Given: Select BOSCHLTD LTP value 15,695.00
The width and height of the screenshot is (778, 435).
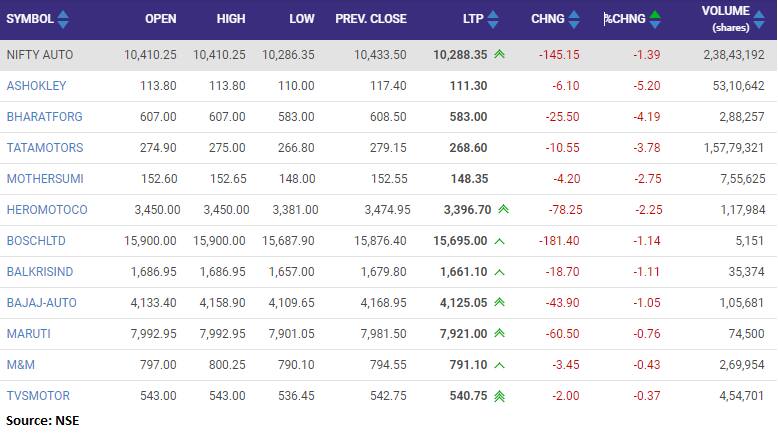Looking at the screenshot, I should (460, 241).
